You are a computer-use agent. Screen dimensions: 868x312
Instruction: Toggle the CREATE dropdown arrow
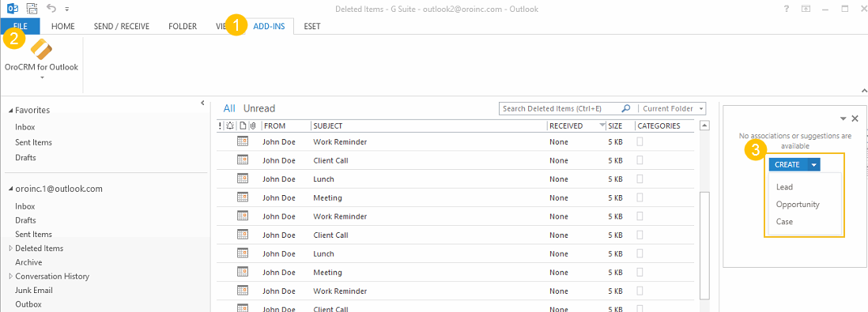[813, 165]
